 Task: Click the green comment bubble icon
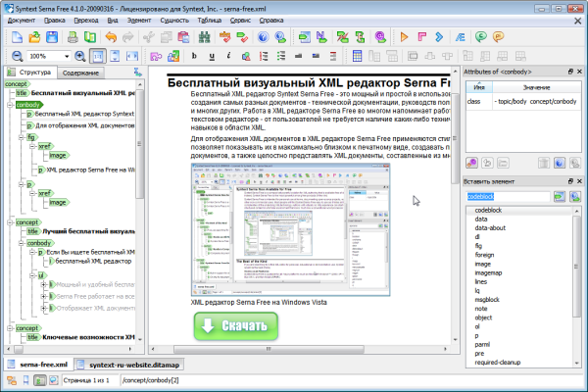click(x=481, y=37)
